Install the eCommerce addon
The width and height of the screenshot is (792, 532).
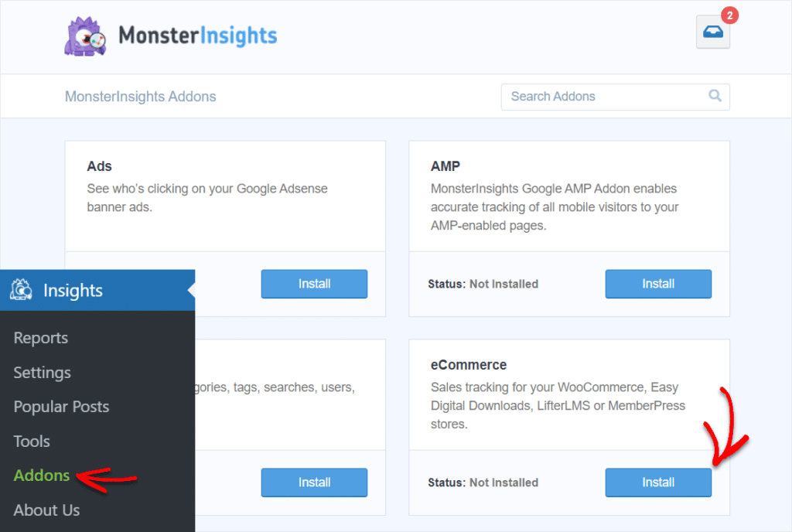point(658,482)
